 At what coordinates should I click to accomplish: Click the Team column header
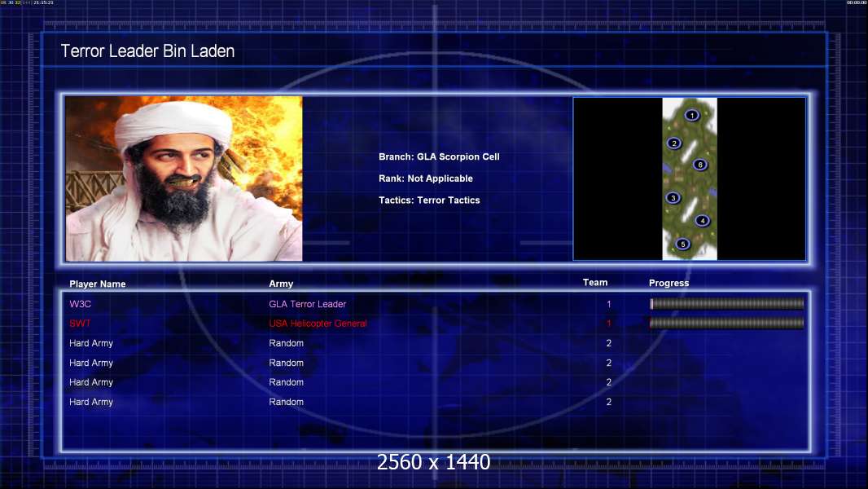coord(595,283)
